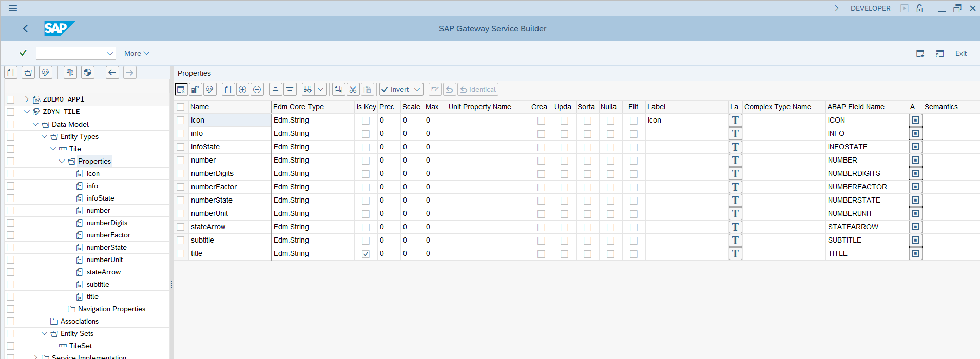The width and height of the screenshot is (980, 359).
Task: Open the Invert dropdown arrow
Action: [417, 89]
